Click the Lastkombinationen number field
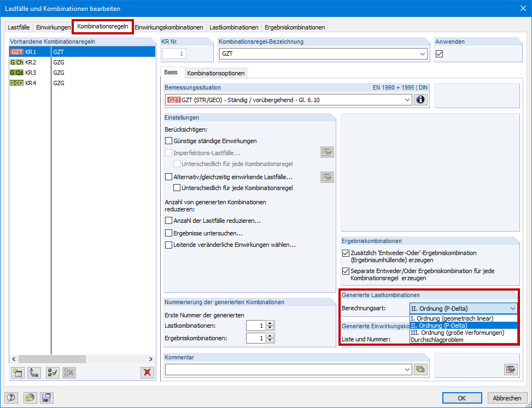The width and height of the screenshot is (532, 408). coord(256,326)
